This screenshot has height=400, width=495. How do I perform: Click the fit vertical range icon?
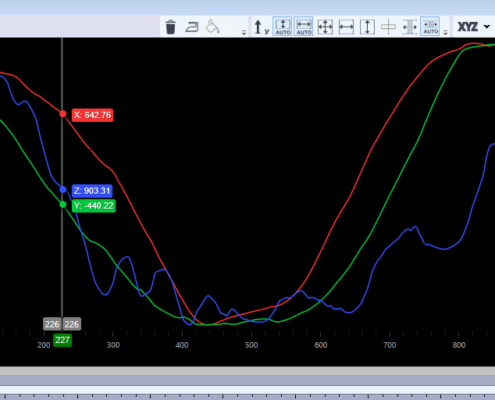(367, 27)
